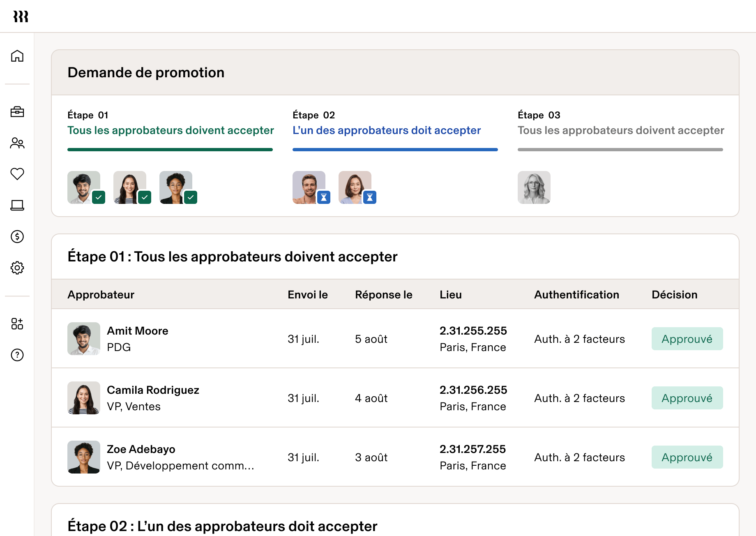Click Approuvé decision for Zoe Adebayo

pyautogui.click(x=687, y=457)
